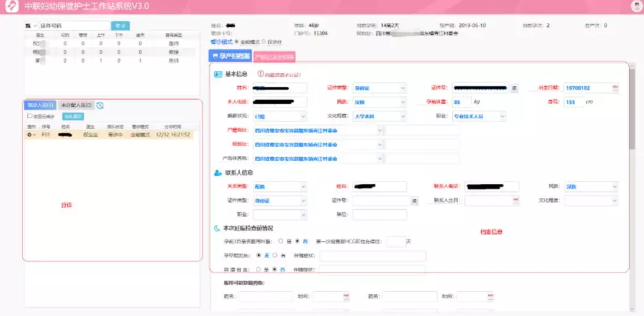The image size is (644, 316).
Task: Click the read-card button beside 证件号 in 基本信息
Action: pyautogui.click(x=514, y=88)
